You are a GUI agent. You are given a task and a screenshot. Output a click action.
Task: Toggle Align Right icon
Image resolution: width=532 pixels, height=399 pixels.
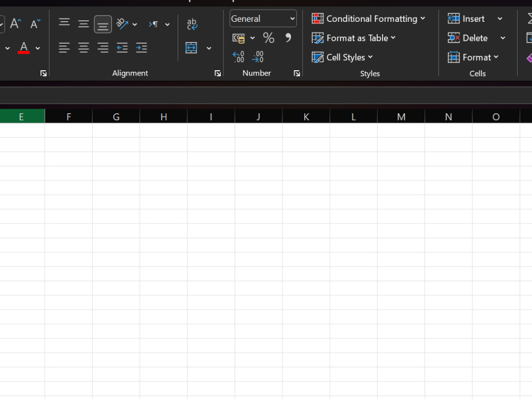(103, 47)
